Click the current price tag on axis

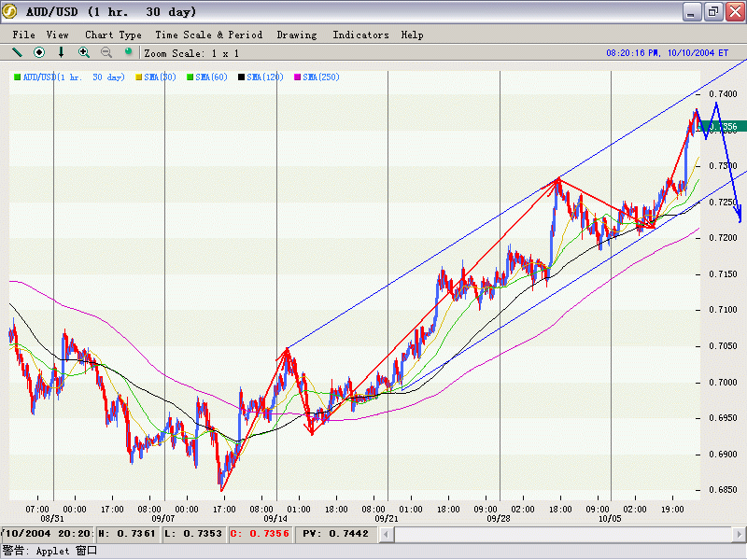point(722,126)
